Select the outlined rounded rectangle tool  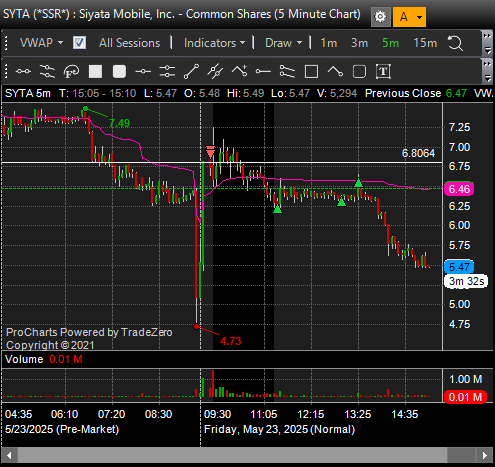[359, 71]
